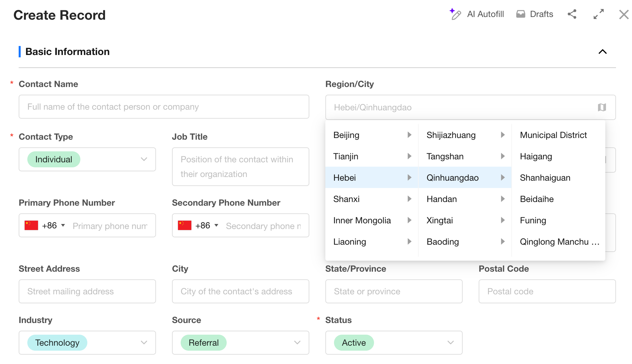
Task: Expand the form to fullscreen
Action: coord(599,14)
